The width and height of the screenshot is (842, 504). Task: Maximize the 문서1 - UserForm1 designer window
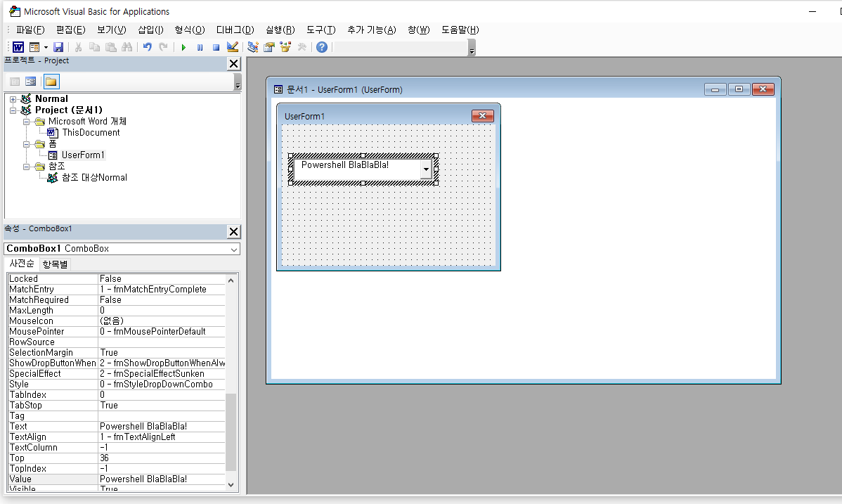[x=739, y=89]
